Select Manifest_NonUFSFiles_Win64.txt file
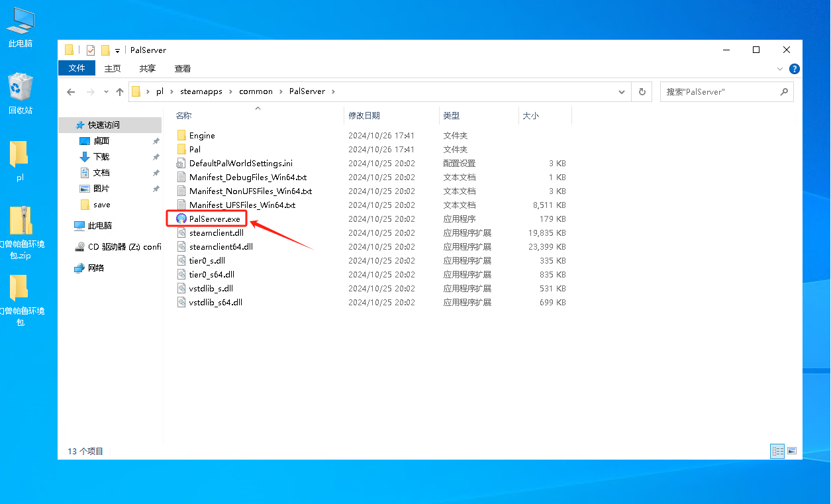 pos(250,191)
